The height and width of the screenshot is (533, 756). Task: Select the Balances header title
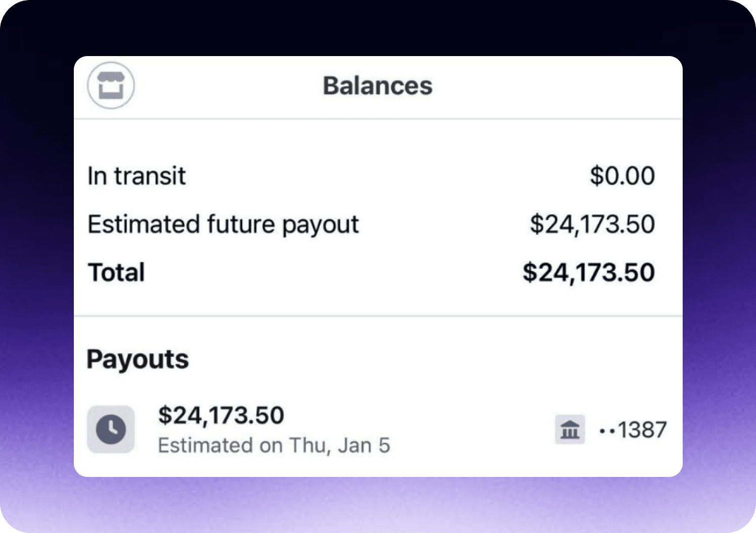point(378,86)
